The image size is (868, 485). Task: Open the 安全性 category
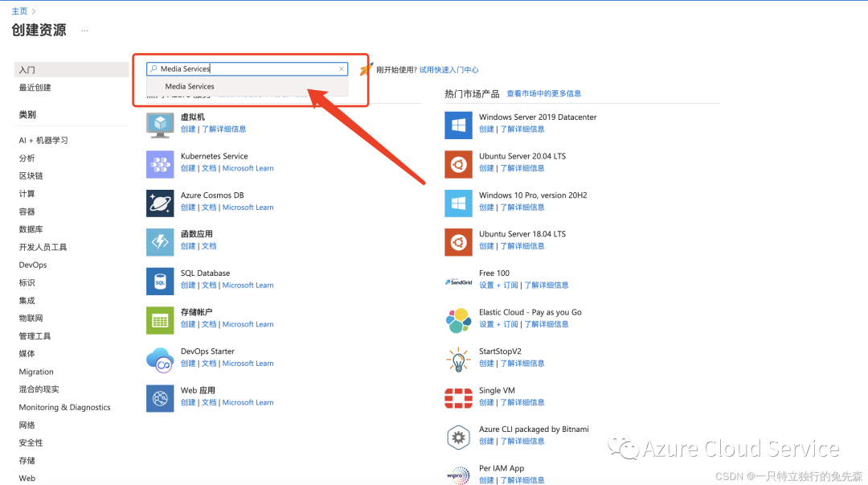[x=31, y=443]
